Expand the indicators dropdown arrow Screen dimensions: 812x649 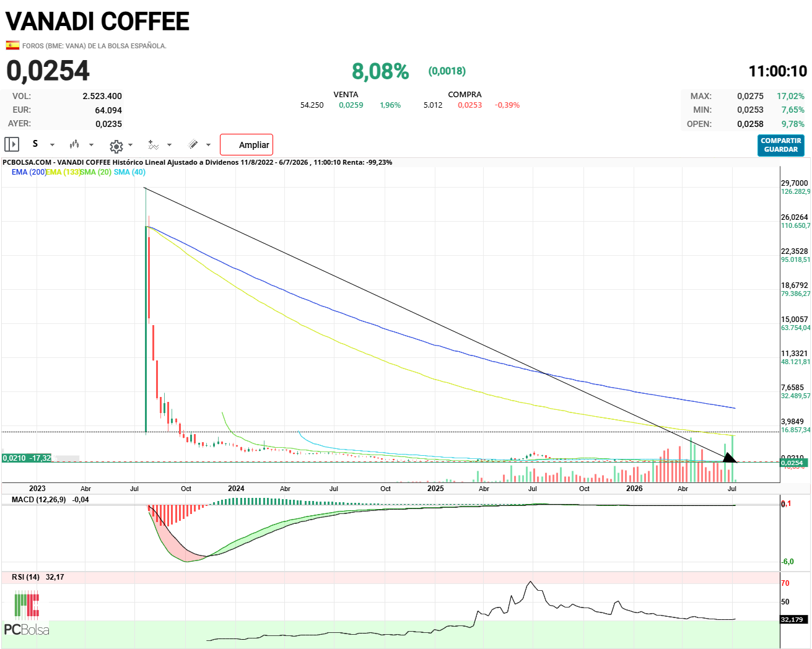tap(169, 145)
